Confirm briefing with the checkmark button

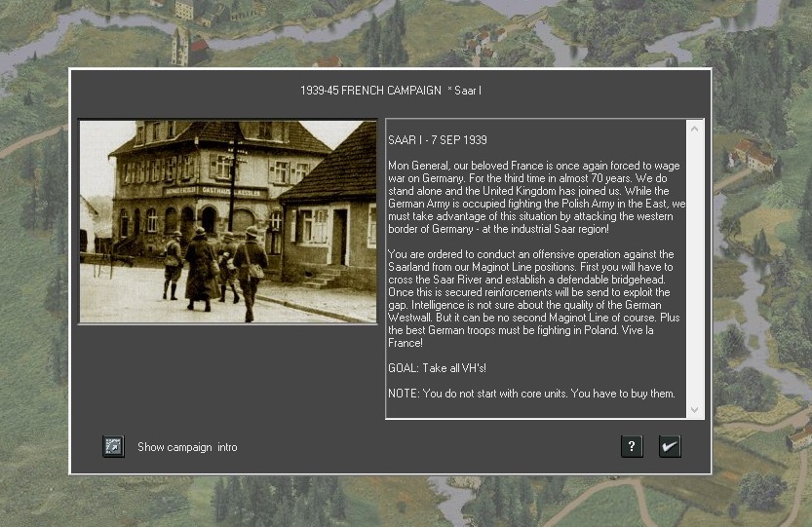(670, 446)
